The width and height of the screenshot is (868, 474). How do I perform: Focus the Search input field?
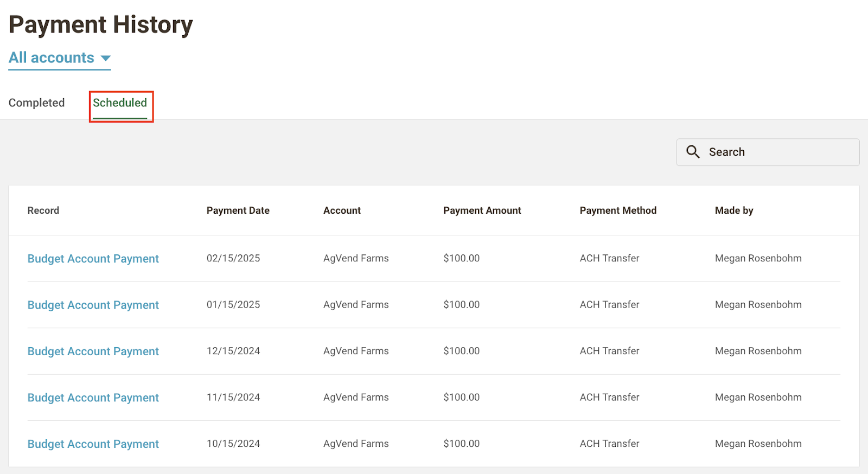click(x=768, y=152)
